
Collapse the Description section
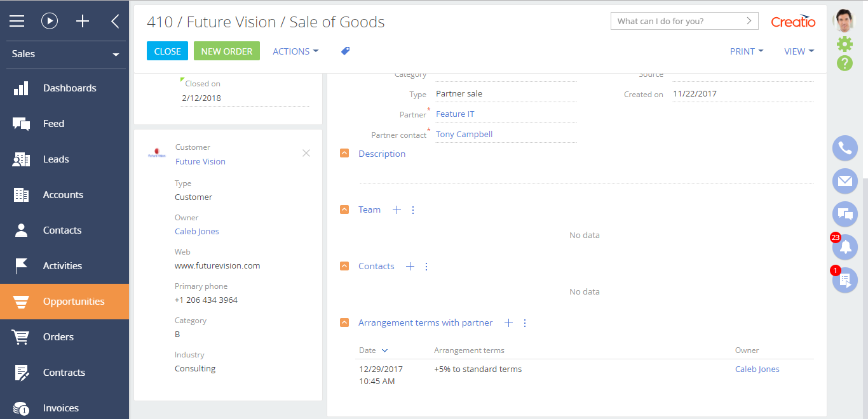pyautogui.click(x=344, y=154)
